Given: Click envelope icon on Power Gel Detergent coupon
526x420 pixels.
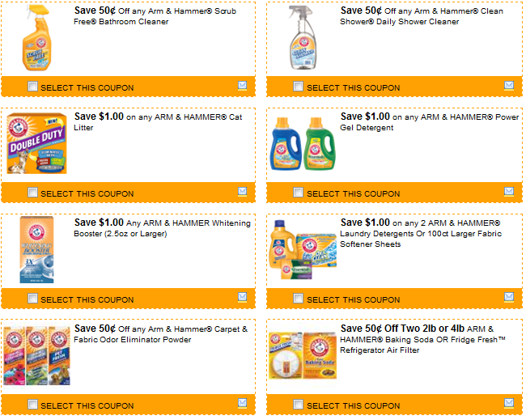Looking at the screenshot, I should pyautogui.click(x=508, y=192).
